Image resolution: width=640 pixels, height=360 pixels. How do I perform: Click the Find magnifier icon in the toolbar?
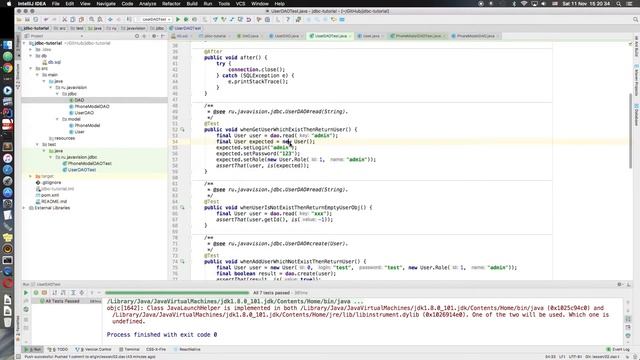point(91,20)
